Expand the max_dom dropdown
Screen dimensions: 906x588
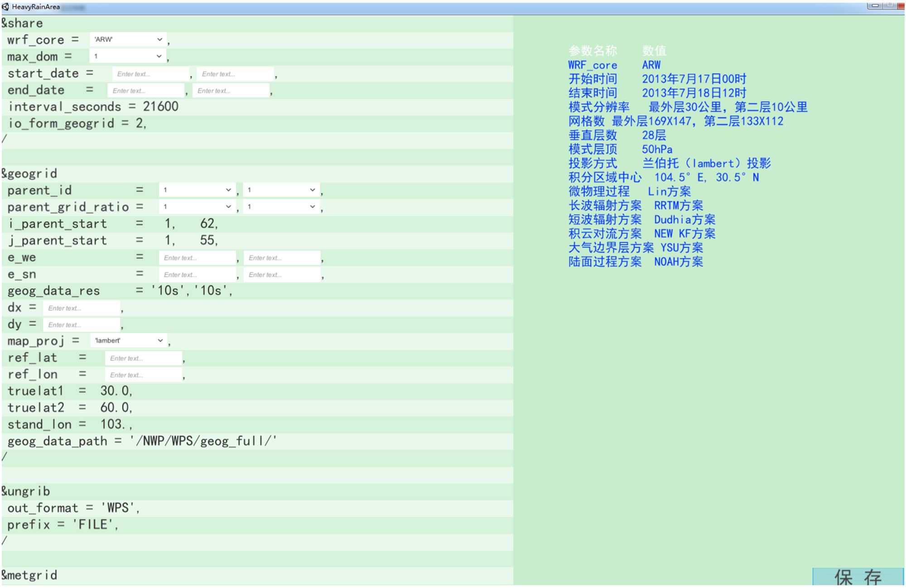(128, 56)
